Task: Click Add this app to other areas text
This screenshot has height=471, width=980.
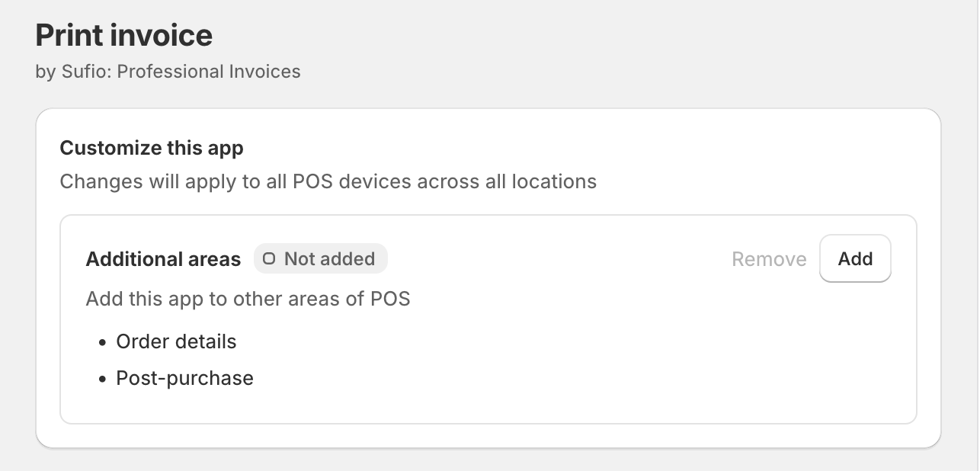Action: pyautogui.click(x=248, y=299)
